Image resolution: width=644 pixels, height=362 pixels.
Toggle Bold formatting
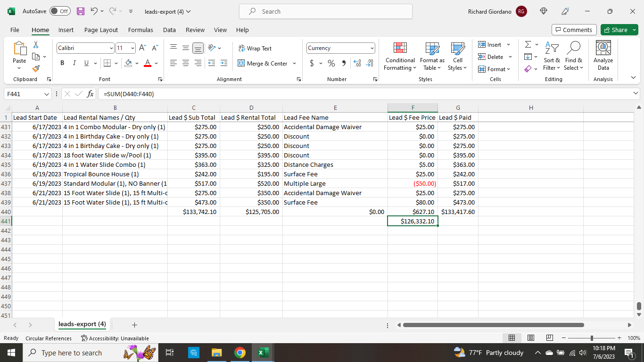tap(62, 63)
